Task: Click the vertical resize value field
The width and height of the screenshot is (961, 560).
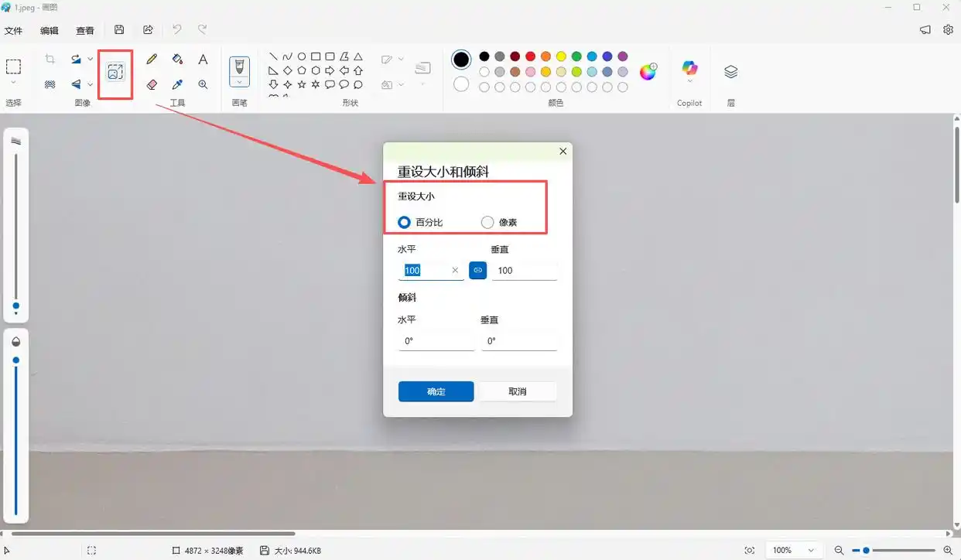Action: click(x=525, y=270)
